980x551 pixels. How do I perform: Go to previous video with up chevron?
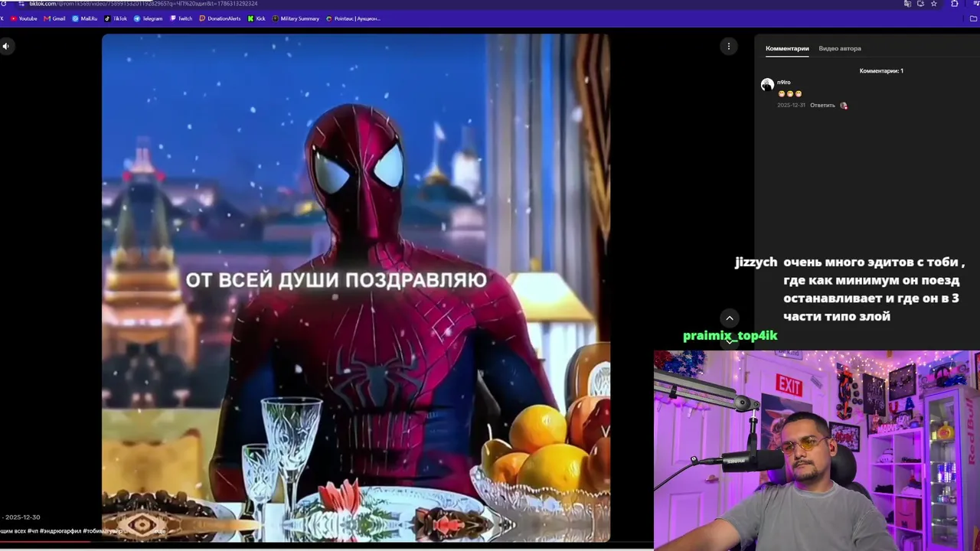click(730, 318)
